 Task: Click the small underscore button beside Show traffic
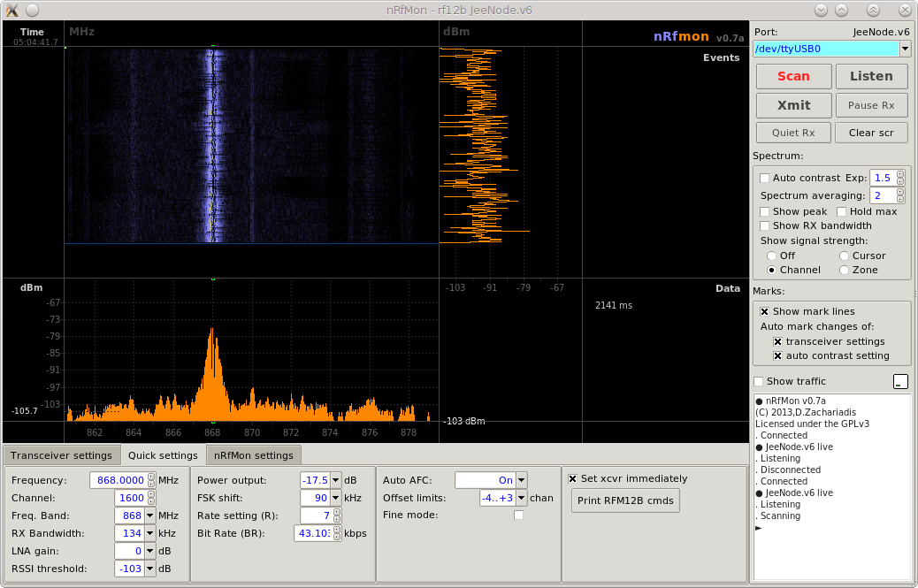(x=900, y=382)
